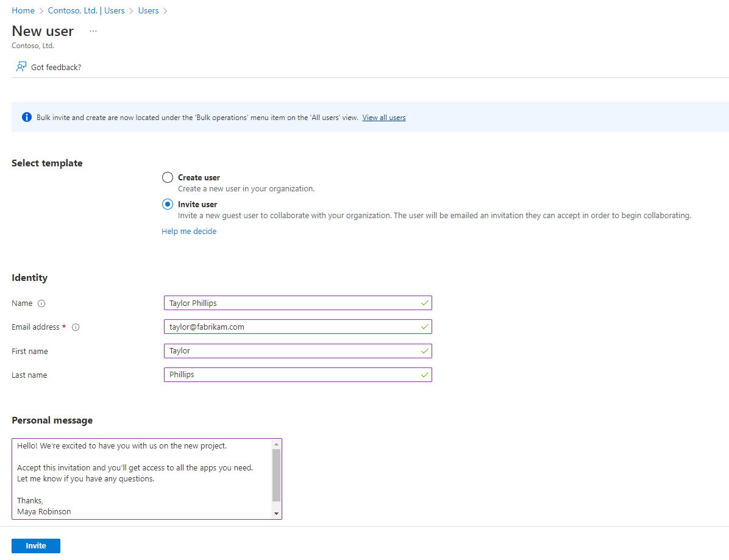
Task: Click the Help me decide link
Action: pyautogui.click(x=189, y=232)
